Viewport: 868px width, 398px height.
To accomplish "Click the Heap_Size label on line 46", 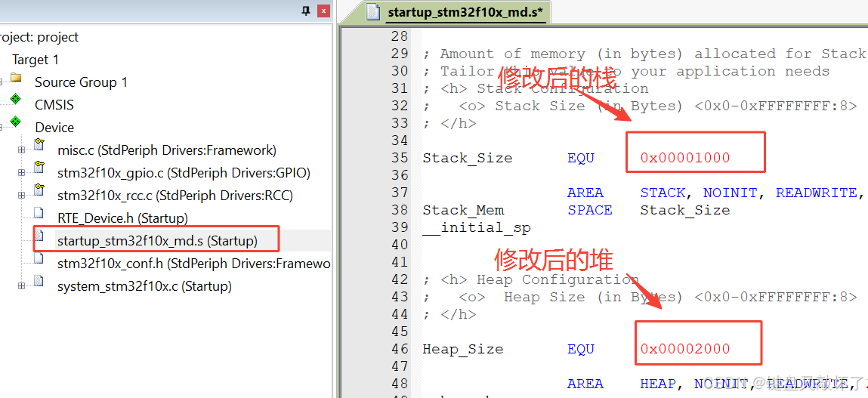I will click(x=463, y=349).
